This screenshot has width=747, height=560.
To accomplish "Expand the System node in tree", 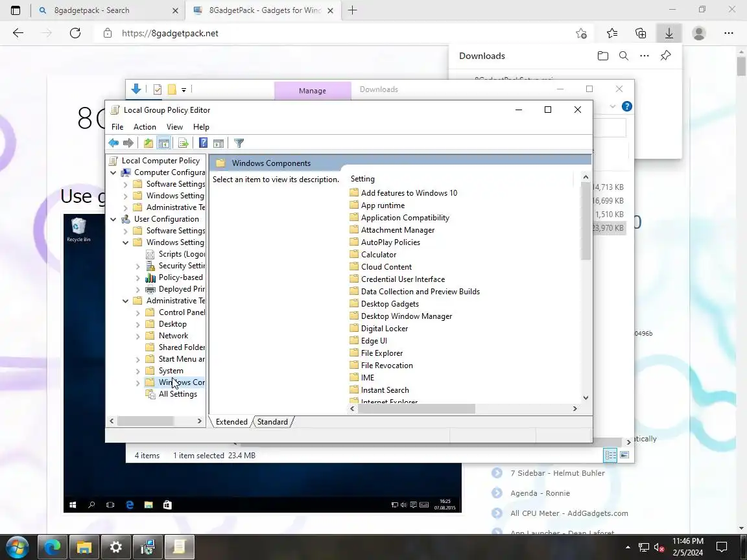I will tap(137, 371).
